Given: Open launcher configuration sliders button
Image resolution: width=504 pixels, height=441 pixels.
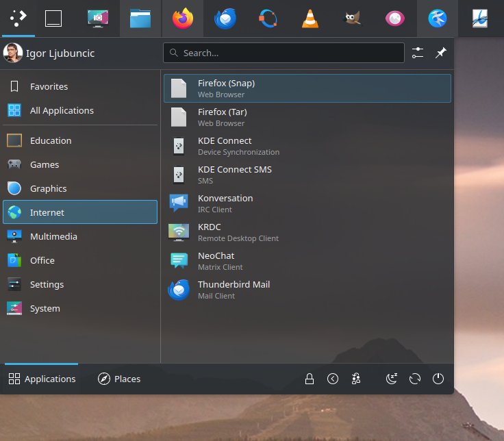Looking at the screenshot, I should coord(418,53).
